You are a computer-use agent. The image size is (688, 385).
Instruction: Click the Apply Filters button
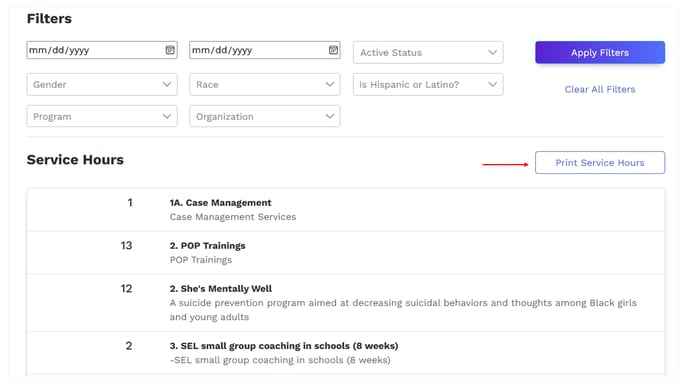[600, 53]
